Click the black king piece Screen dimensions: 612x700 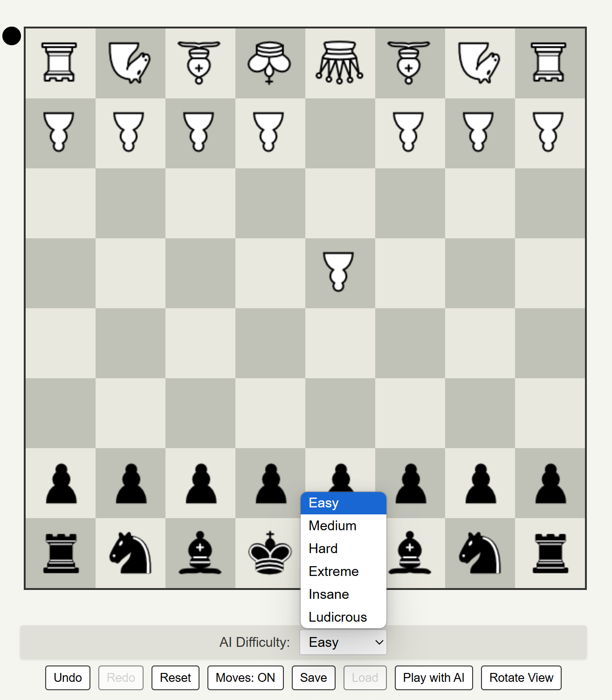tap(270, 553)
